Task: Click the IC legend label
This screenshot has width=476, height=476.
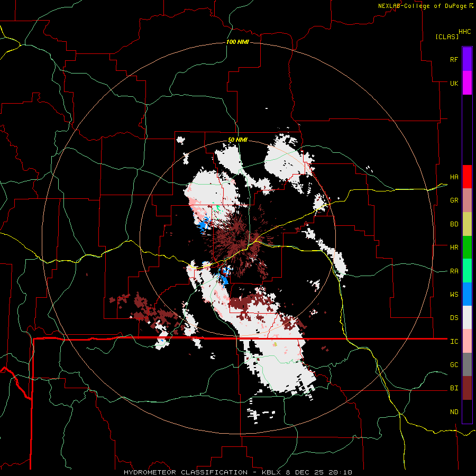Action: point(454,342)
